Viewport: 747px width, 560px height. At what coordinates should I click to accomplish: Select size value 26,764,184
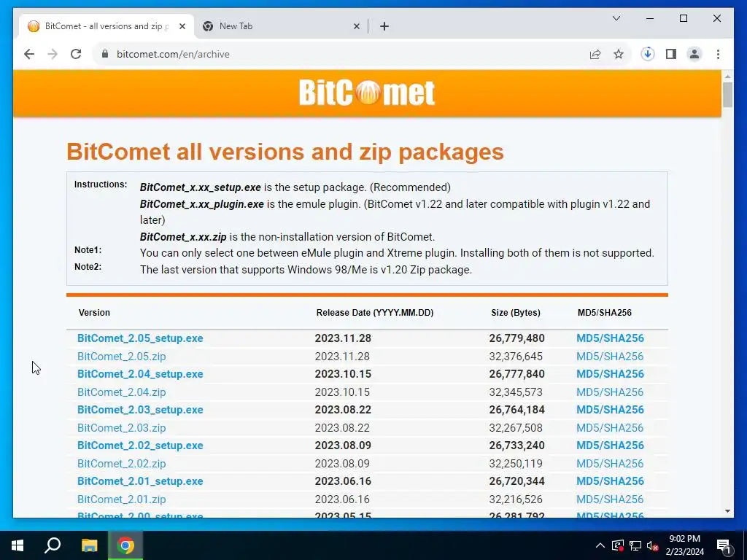coord(517,410)
